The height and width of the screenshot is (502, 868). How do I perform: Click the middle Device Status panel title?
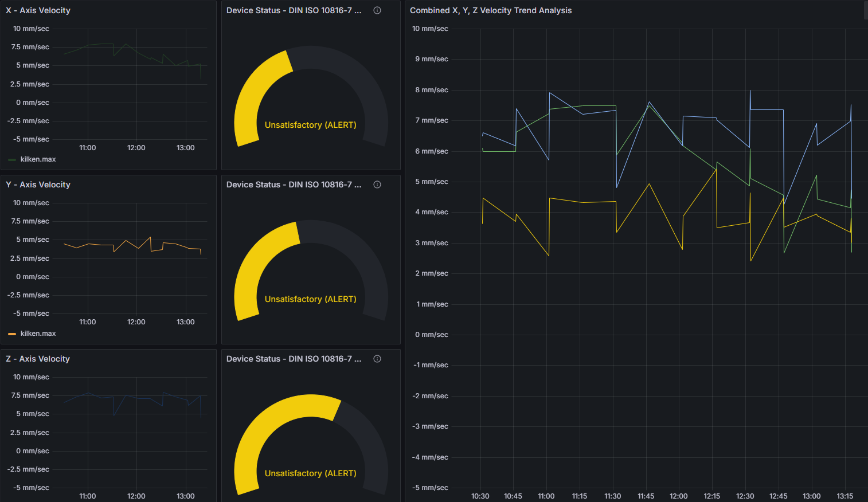(294, 185)
